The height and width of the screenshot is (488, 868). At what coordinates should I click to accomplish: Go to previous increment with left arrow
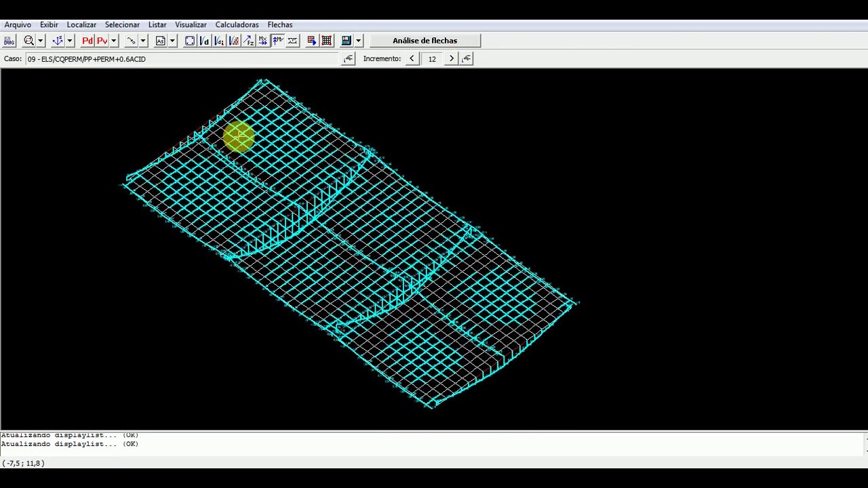(x=412, y=59)
